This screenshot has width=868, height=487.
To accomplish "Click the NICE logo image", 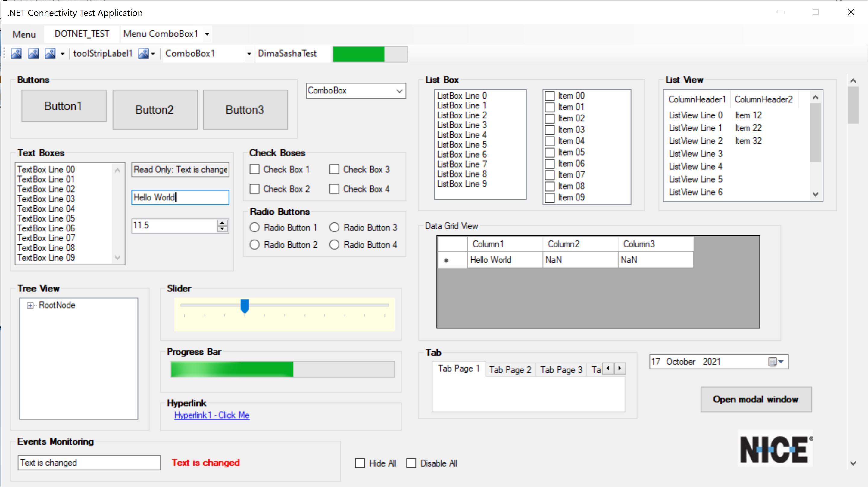I will (x=775, y=448).
